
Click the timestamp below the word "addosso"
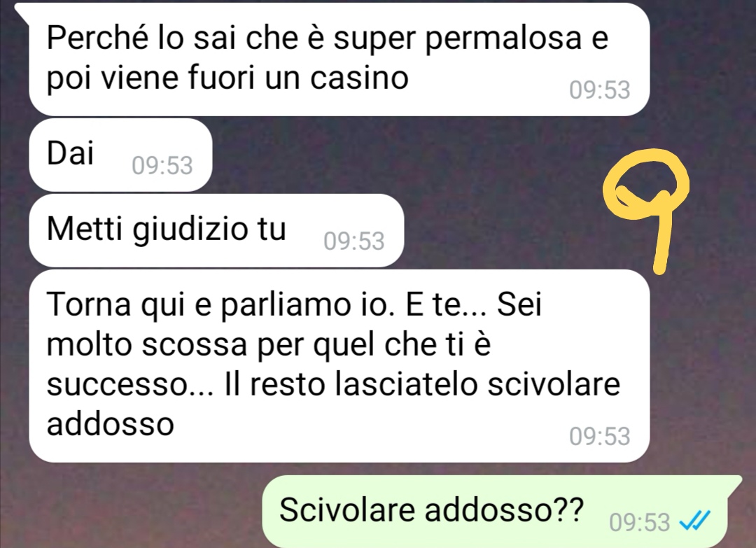tap(599, 436)
